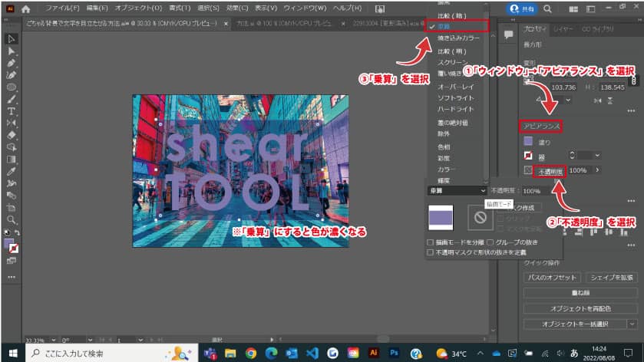Viewport: 644px width, 362px height.
Task: Click the 共有 share button
Action: point(523,8)
